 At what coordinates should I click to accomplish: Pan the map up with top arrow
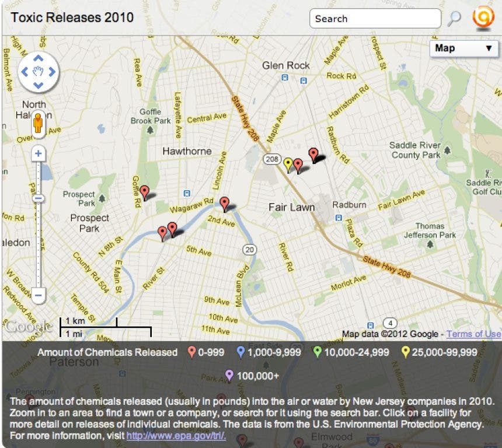pyautogui.click(x=39, y=58)
